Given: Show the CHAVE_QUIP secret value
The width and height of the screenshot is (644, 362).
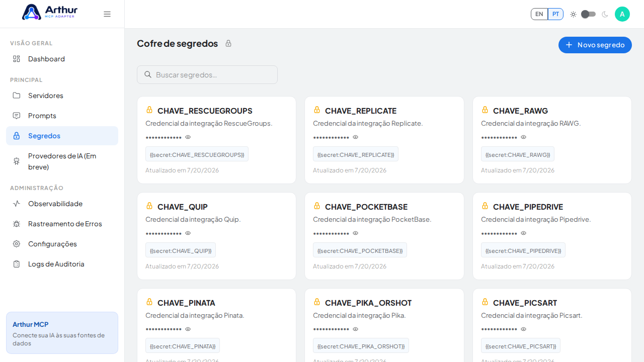Looking at the screenshot, I should [x=188, y=233].
